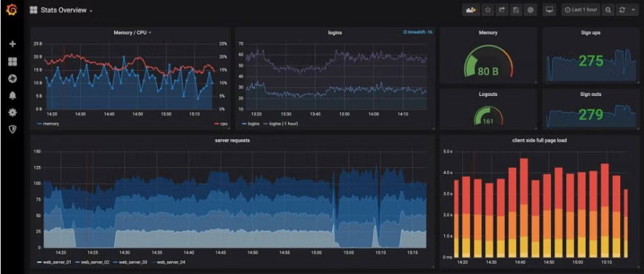The height and width of the screenshot is (274, 644).
Task: Click the Grafana logo home icon
Action: tap(12, 10)
